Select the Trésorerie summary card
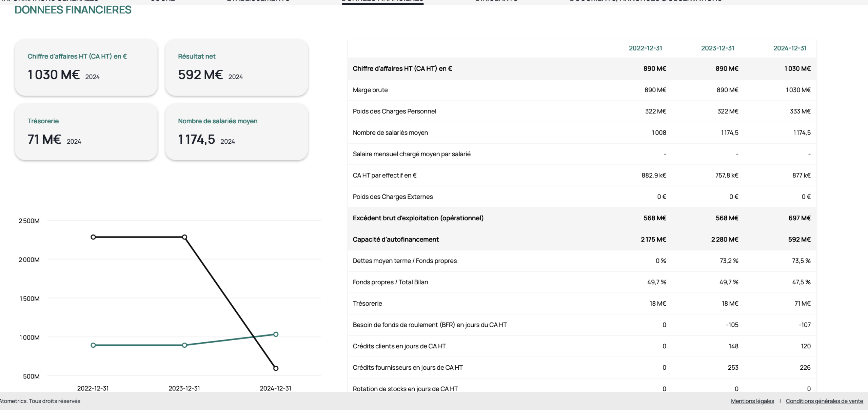The width and height of the screenshot is (868, 410). point(86,131)
